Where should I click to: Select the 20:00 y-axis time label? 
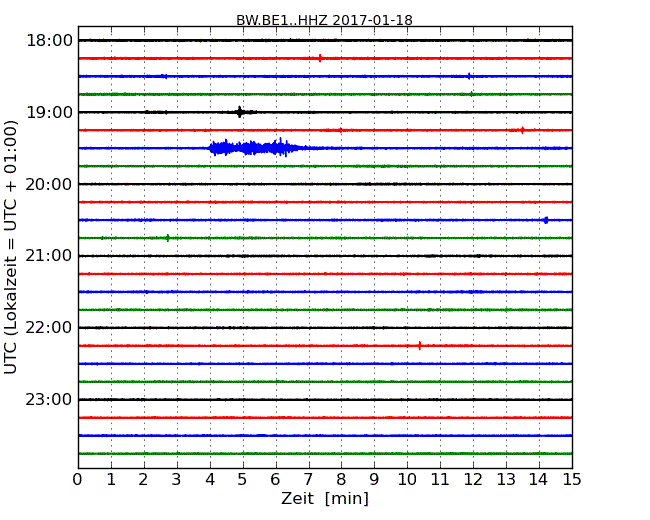pos(49,184)
